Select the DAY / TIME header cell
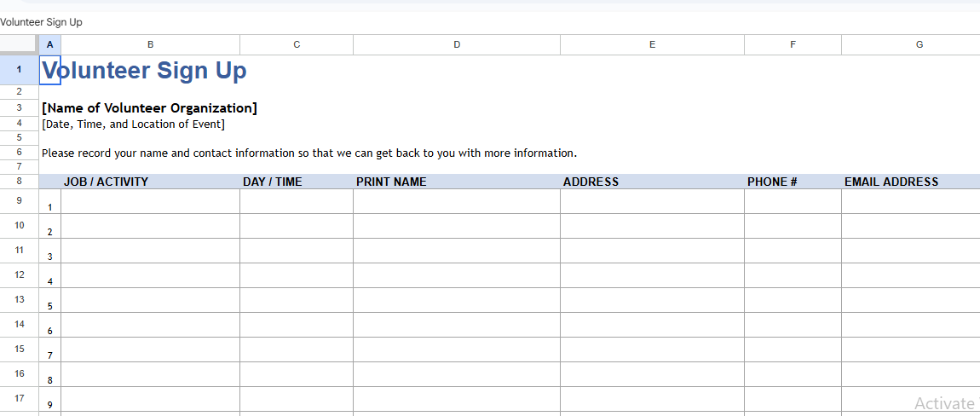This screenshot has height=416, width=980. (296, 182)
